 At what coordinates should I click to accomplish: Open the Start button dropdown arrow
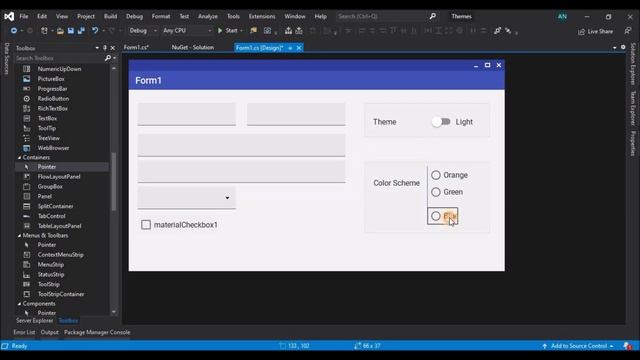pyautogui.click(x=241, y=31)
